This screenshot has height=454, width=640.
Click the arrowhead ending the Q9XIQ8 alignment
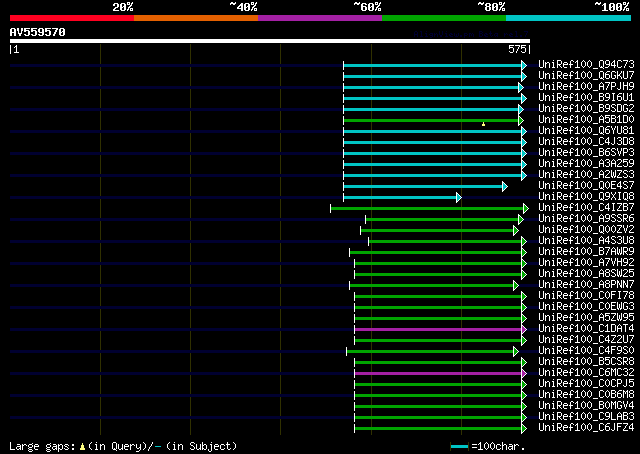pyautogui.click(x=459, y=198)
